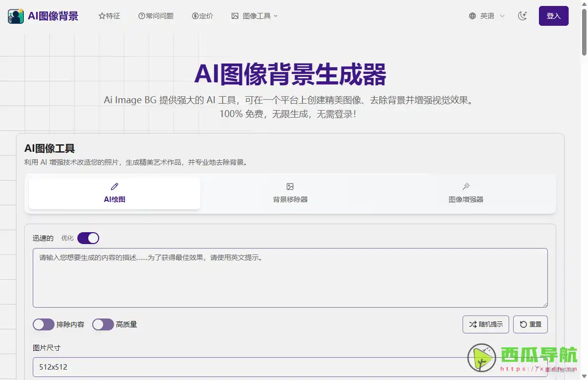Image resolution: width=588 pixels, height=380 pixels.
Task: Open the 512x512 image size dropdown
Action: pyautogui.click(x=290, y=367)
